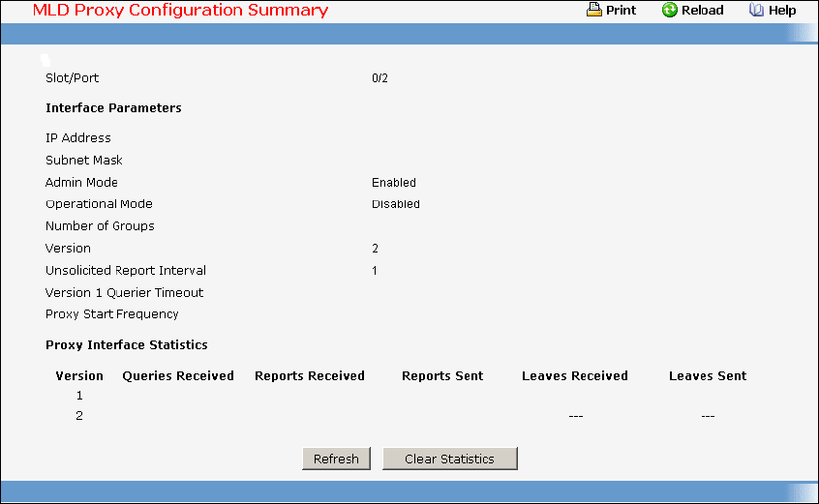The image size is (819, 504).
Task: Click the Refresh button
Action: [x=336, y=459]
